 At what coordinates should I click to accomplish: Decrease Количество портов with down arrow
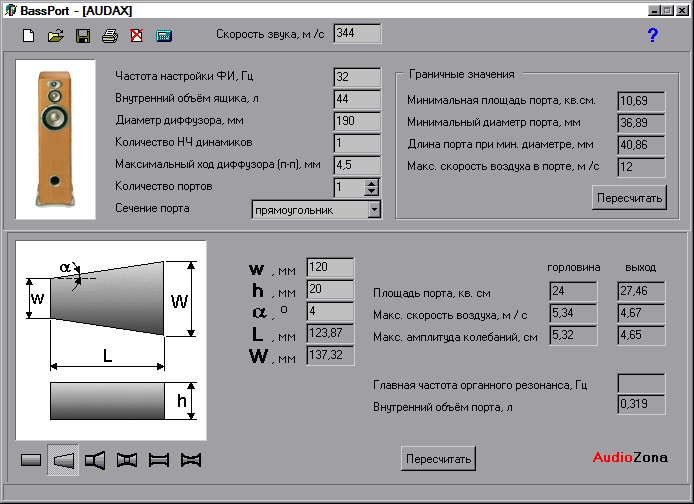(371, 192)
